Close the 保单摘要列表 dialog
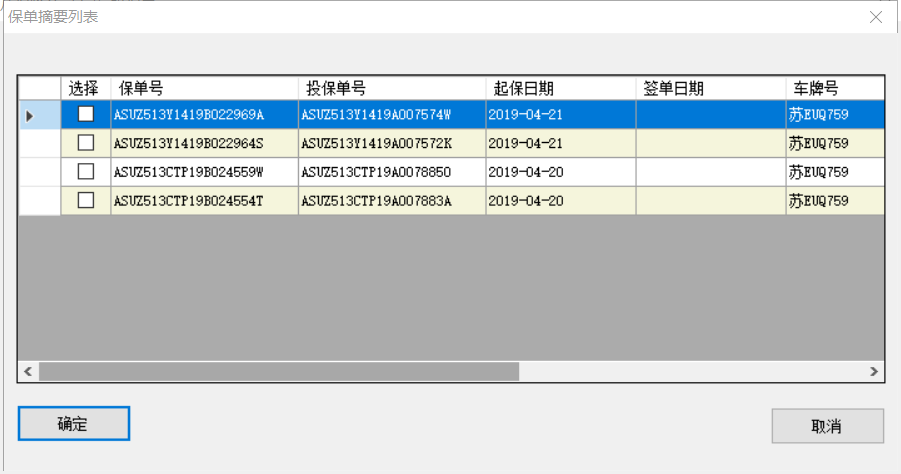The height and width of the screenshot is (474, 901). pos(876,17)
